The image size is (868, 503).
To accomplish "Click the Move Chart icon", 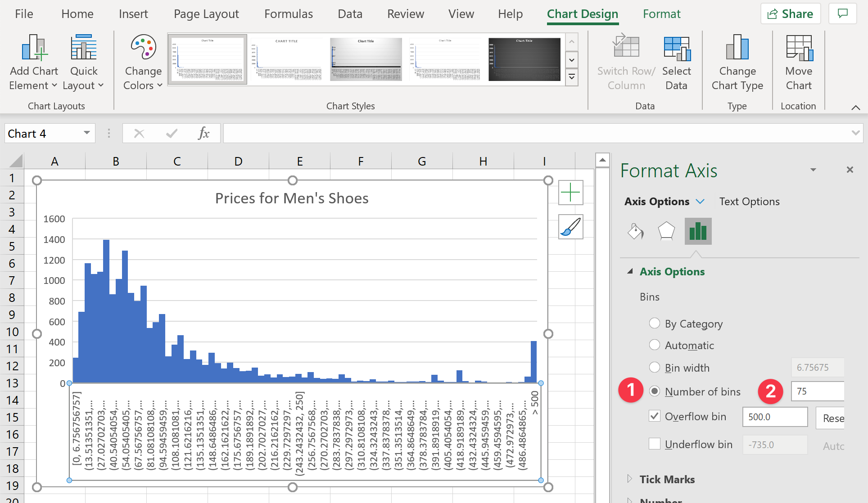I will point(799,48).
